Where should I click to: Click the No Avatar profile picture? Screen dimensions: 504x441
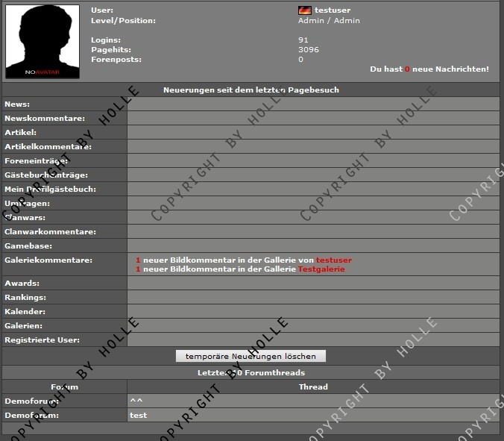42,42
